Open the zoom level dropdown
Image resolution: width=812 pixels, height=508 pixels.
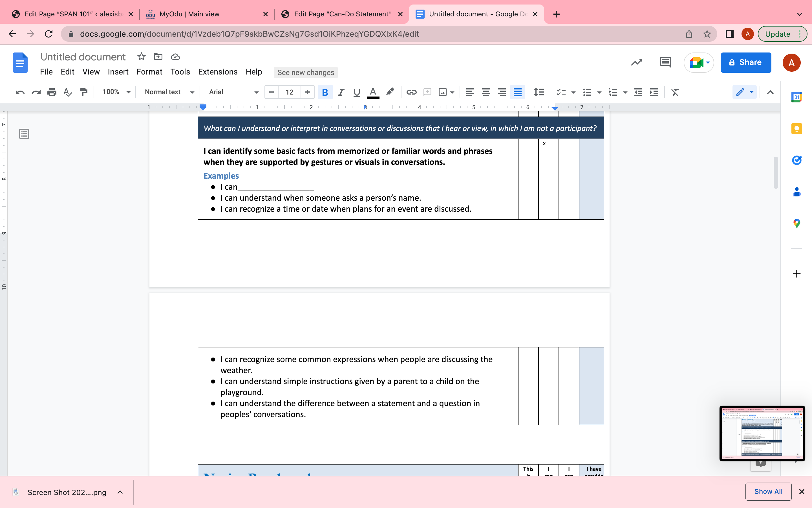[x=116, y=92]
